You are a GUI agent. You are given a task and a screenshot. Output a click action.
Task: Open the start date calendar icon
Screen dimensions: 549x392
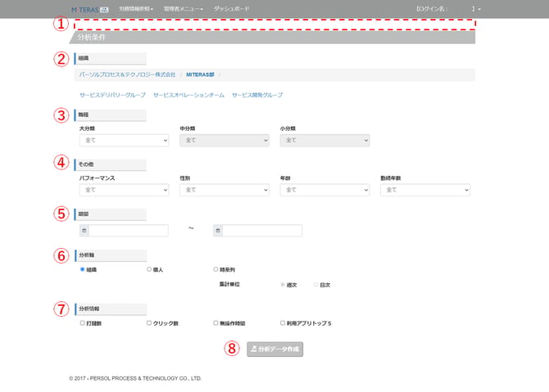point(84,231)
